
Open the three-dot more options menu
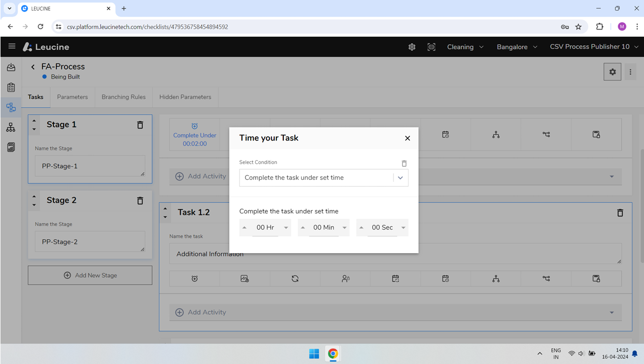tap(630, 72)
